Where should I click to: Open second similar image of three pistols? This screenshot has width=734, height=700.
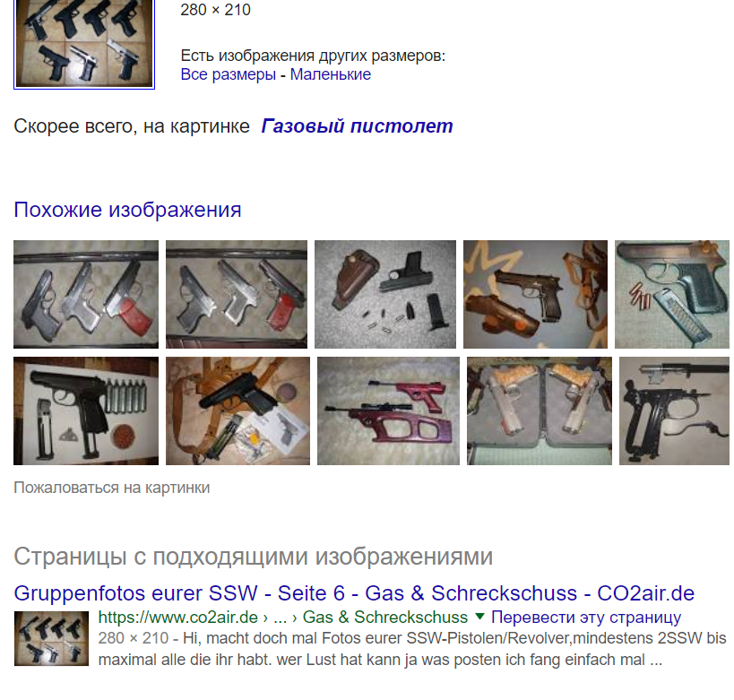click(237, 295)
